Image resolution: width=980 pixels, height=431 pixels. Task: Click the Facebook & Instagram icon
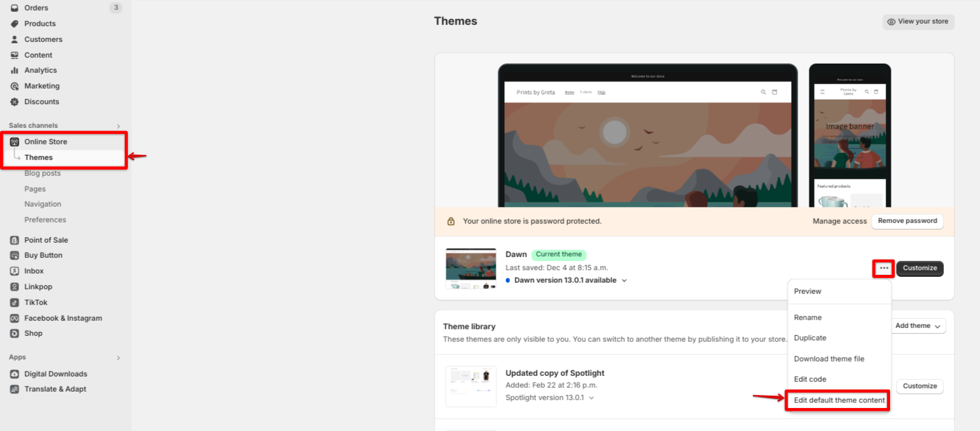(x=14, y=318)
